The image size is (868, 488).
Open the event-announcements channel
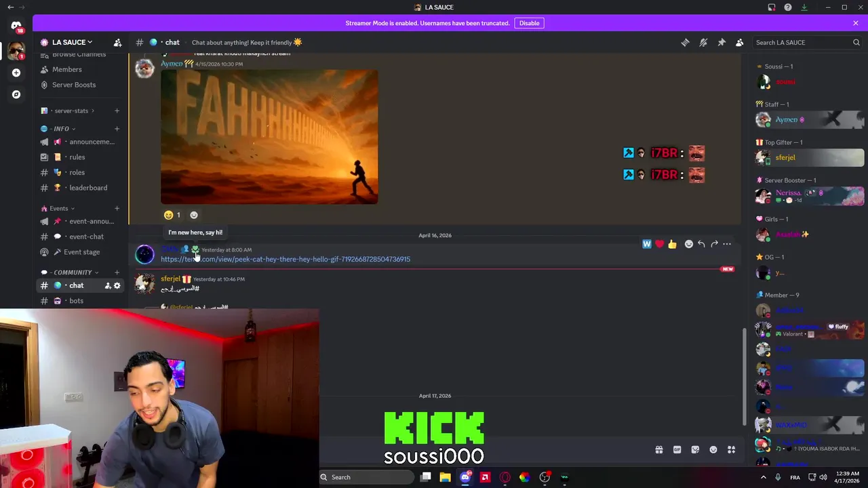[80, 222]
